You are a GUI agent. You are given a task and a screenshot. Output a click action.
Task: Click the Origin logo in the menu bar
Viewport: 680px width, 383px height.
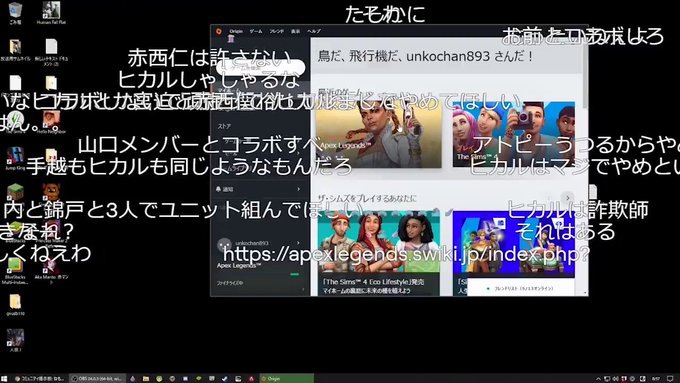coord(219,31)
